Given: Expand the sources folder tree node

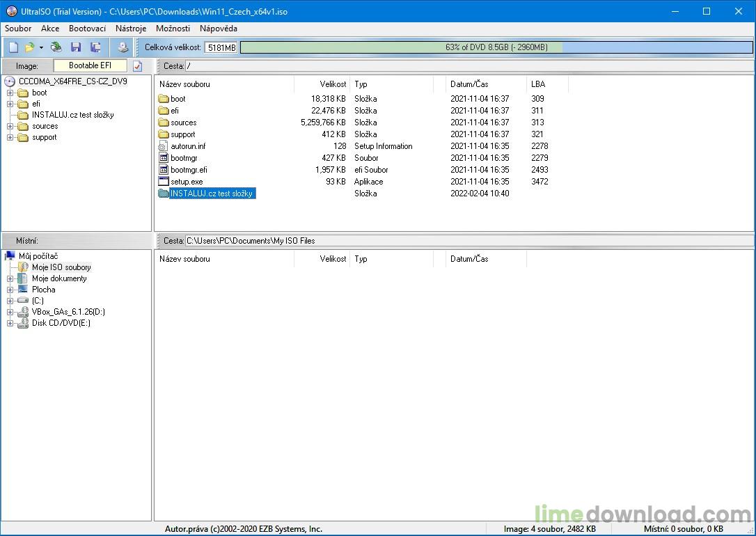Looking at the screenshot, I should pyautogui.click(x=10, y=126).
